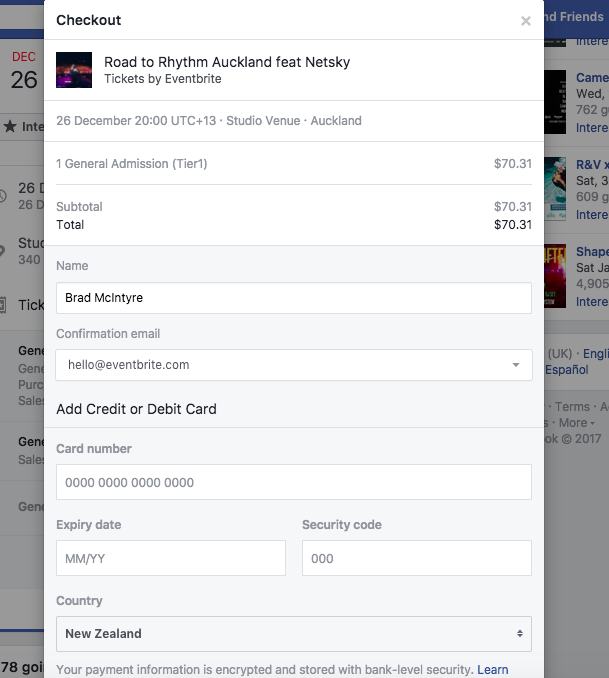Image resolution: width=609 pixels, height=678 pixels.
Task: Click the Shape event thumbnail in sidebar
Action: coord(555,276)
